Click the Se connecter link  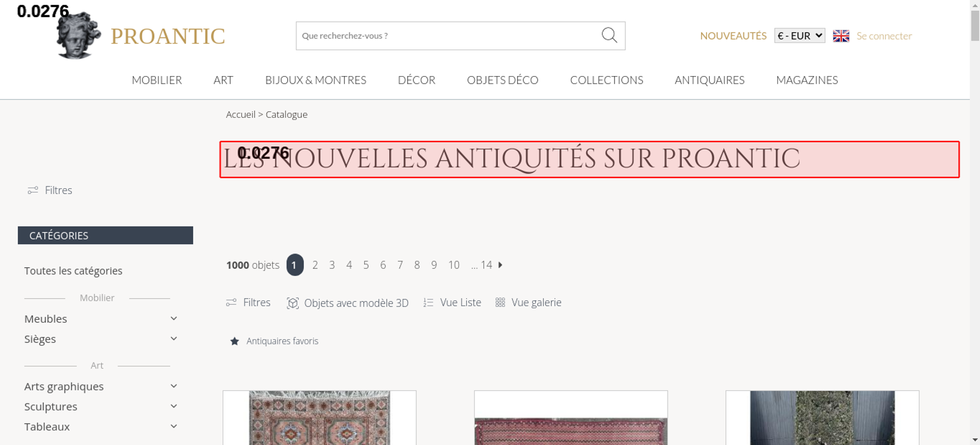pos(884,36)
